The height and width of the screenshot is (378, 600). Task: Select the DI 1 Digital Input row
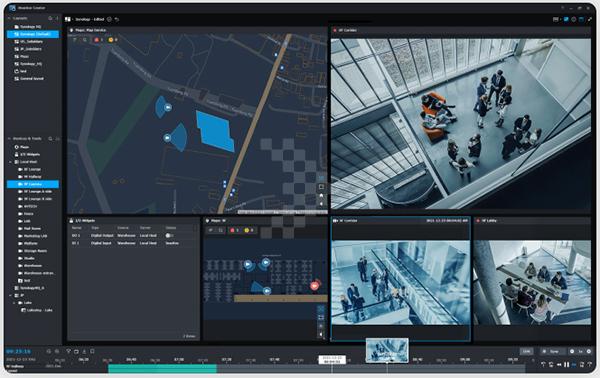click(x=133, y=243)
